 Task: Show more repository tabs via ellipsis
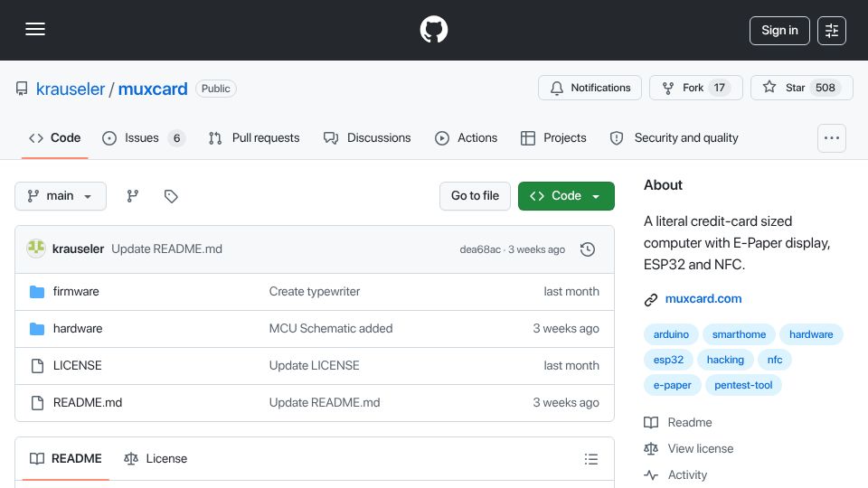pos(832,137)
